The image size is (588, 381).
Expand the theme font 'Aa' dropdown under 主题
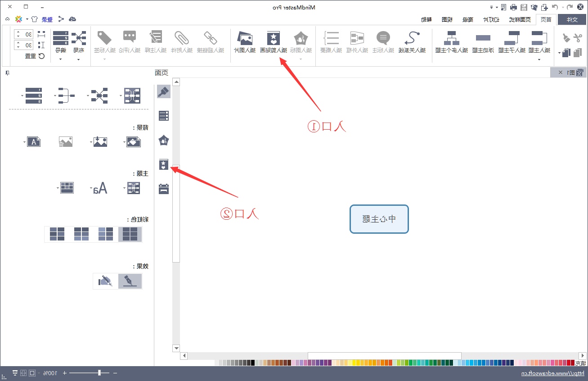coord(91,188)
